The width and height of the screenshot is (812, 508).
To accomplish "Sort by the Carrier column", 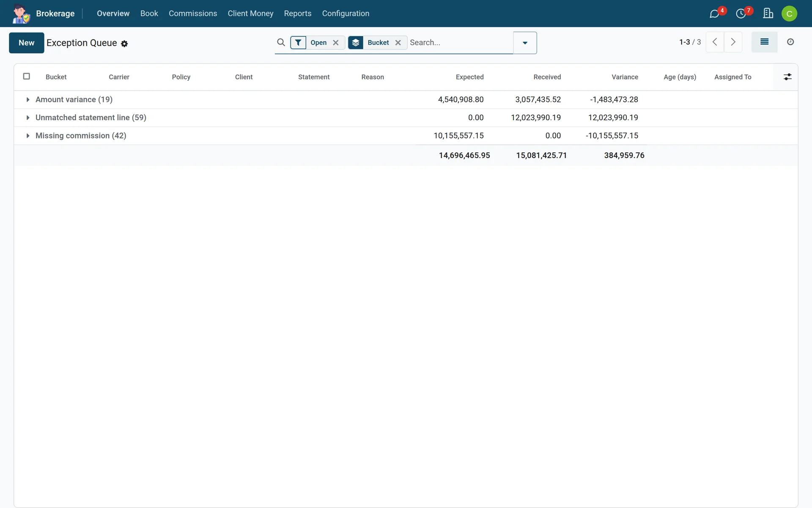I will click(119, 77).
